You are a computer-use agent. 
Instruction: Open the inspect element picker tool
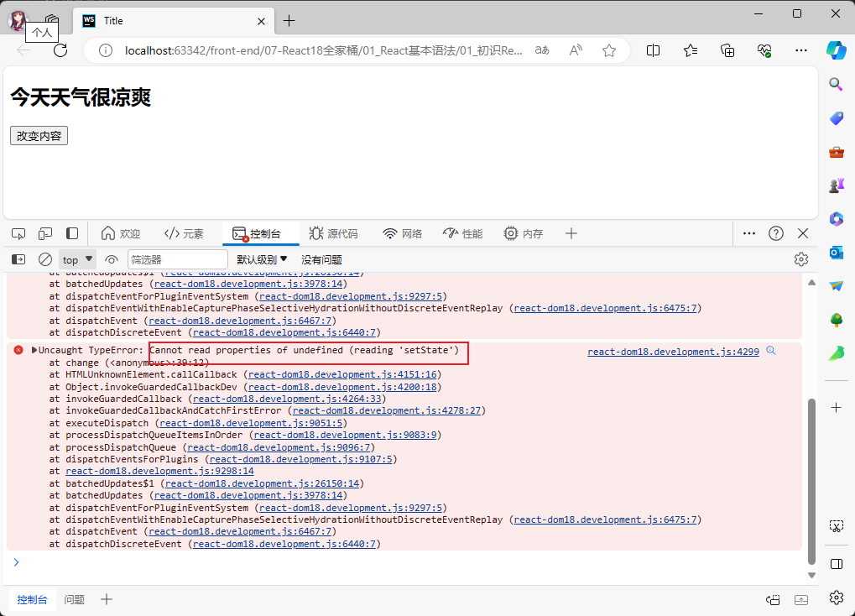pyautogui.click(x=18, y=233)
